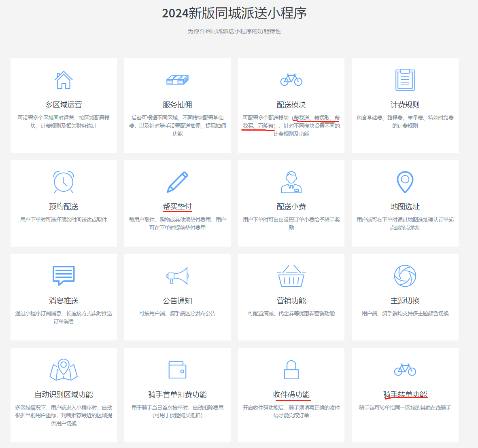Click the map pin icon for 地图选址
478x448 pixels.
click(x=405, y=182)
